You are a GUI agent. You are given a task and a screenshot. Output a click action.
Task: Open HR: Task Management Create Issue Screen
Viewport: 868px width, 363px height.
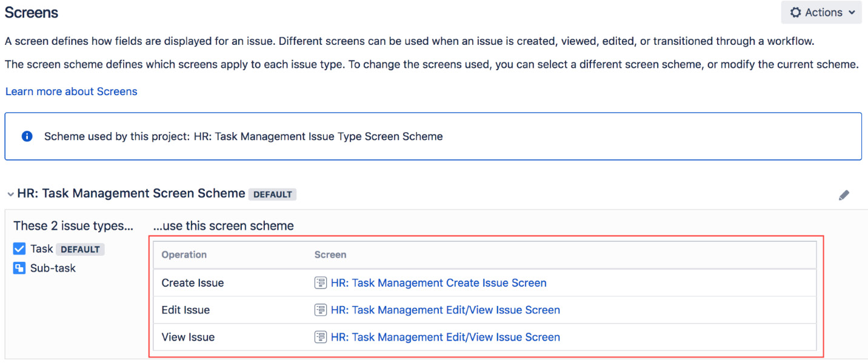click(438, 282)
